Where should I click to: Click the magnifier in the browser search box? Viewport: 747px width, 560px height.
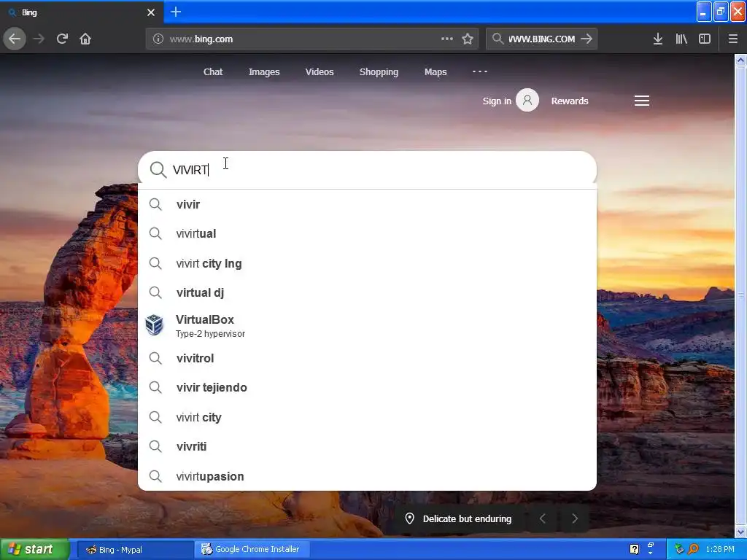pos(498,39)
